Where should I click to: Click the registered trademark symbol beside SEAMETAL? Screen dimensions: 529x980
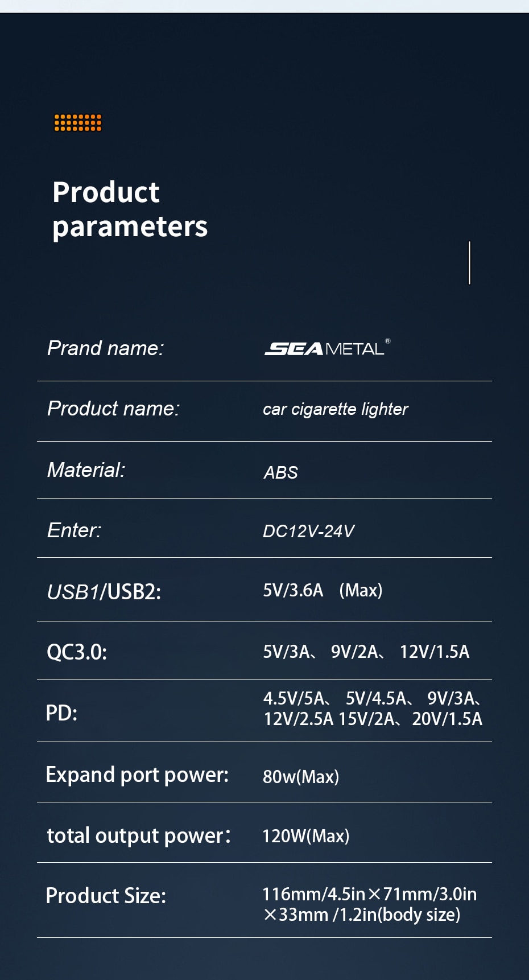388,341
